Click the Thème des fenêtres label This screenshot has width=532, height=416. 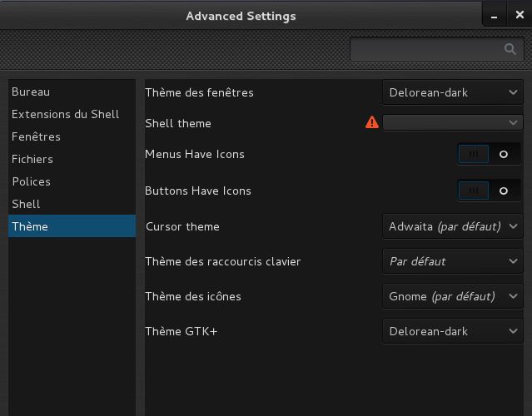click(x=199, y=92)
